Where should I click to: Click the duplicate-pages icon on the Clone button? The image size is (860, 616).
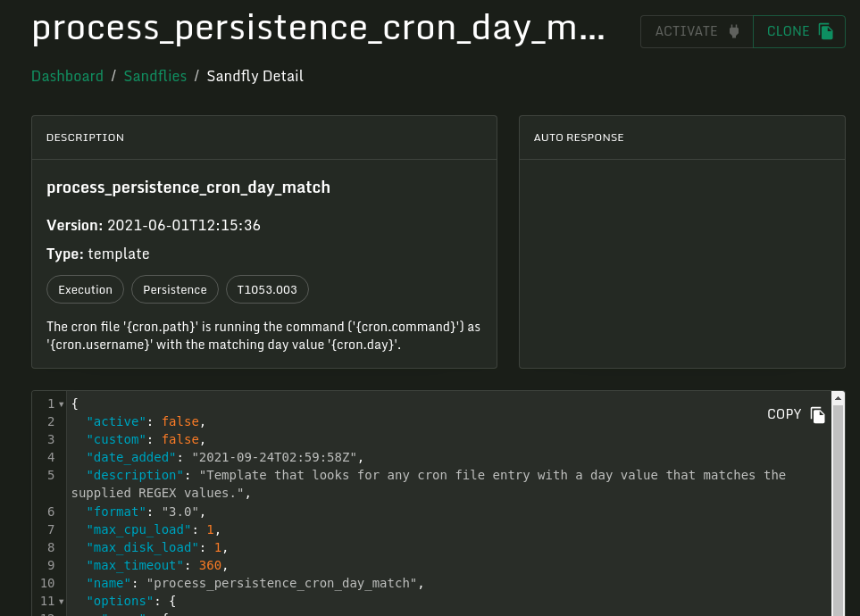pyautogui.click(x=826, y=31)
